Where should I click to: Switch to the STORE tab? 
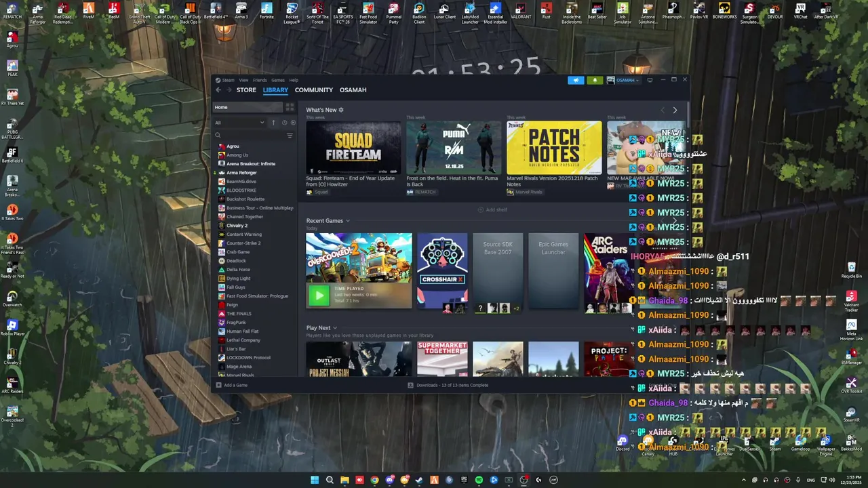pyautogui.click(x=246, y=90)
